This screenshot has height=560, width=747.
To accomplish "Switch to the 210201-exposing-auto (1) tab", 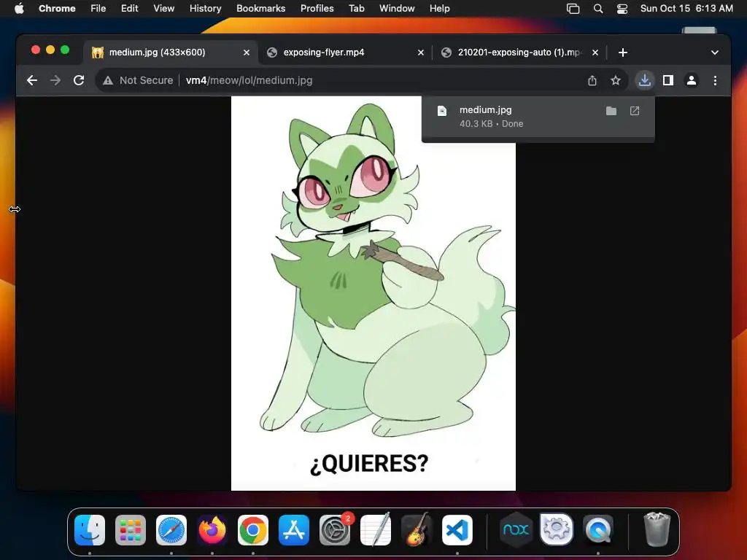I will pos(519,52).
